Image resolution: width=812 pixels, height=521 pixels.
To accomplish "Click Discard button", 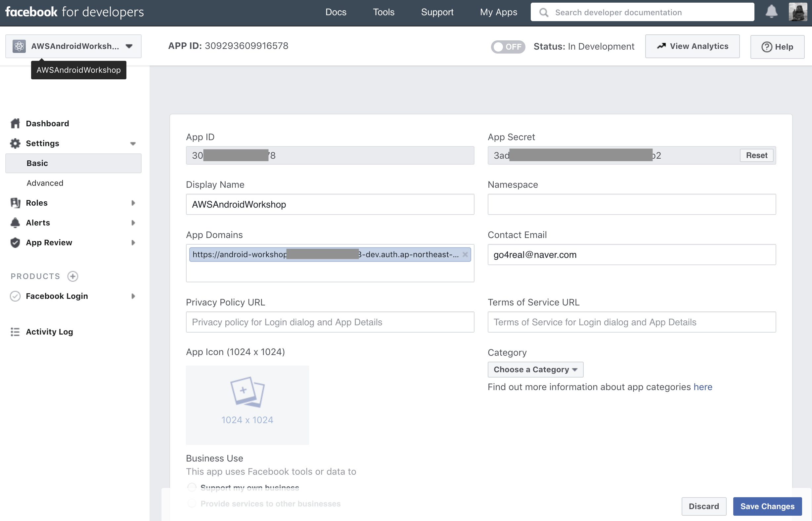I will pyautogui.click(x=704, y=506).
